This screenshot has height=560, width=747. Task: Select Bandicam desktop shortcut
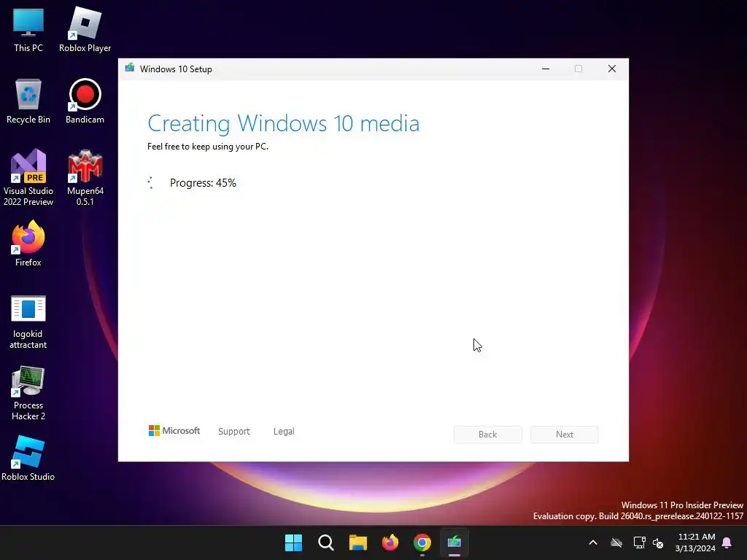[x=85, y=101]
